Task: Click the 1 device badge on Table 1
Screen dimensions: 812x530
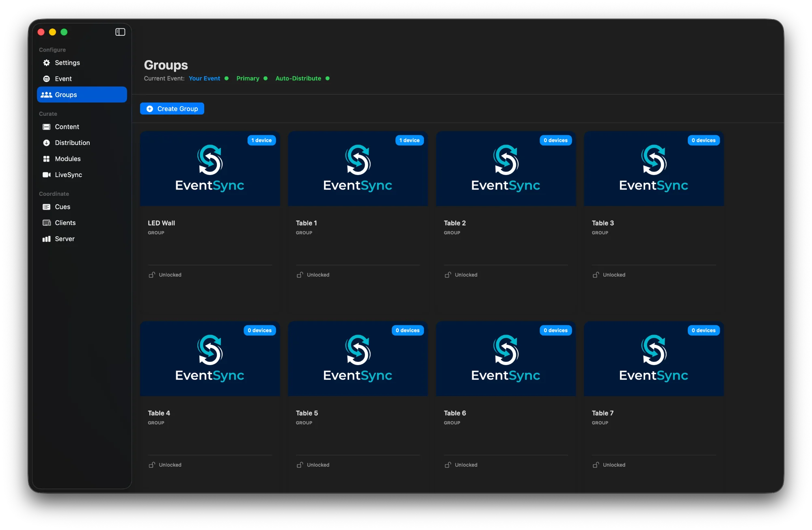Action: pyautogui.click(x=409, y=140)
